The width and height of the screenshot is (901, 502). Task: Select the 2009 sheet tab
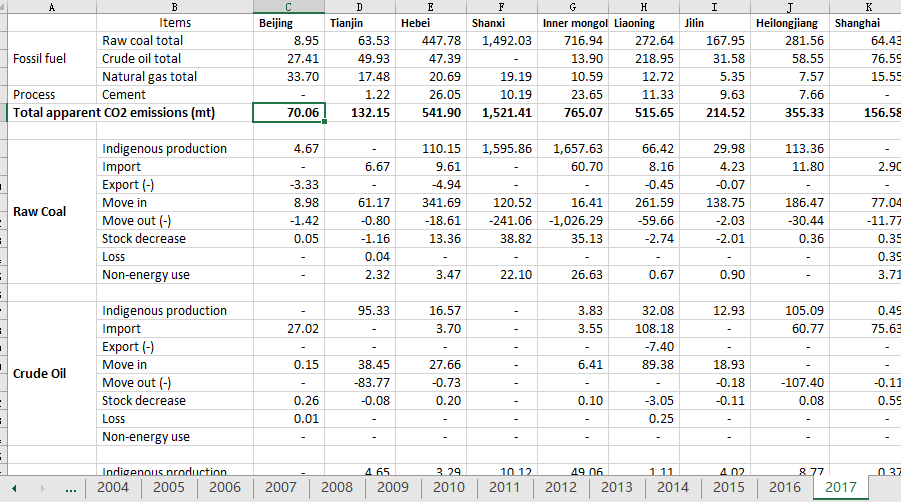[x=392, y=488]
